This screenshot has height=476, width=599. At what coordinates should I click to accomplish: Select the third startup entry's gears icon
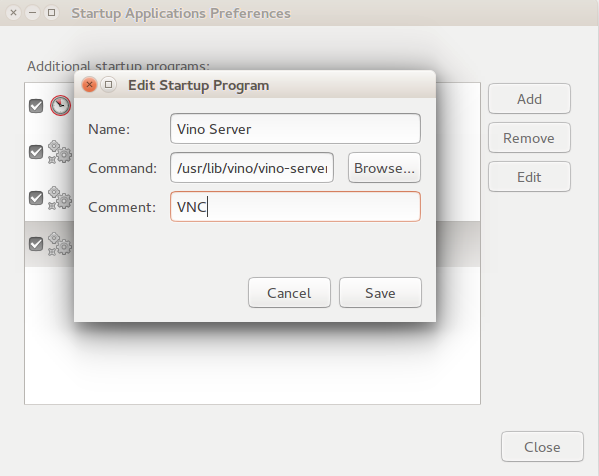click(60, 198)
